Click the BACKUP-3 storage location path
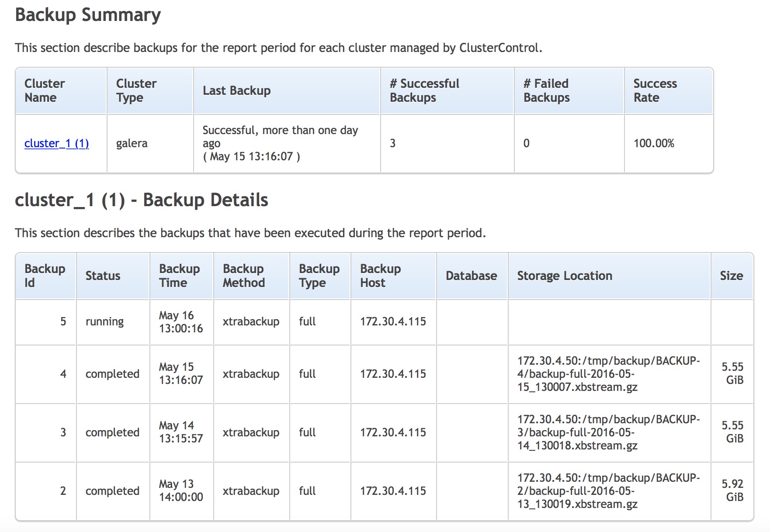Image resolution: width=770 pixels, height=532 pixels. (x=609, y=432)
